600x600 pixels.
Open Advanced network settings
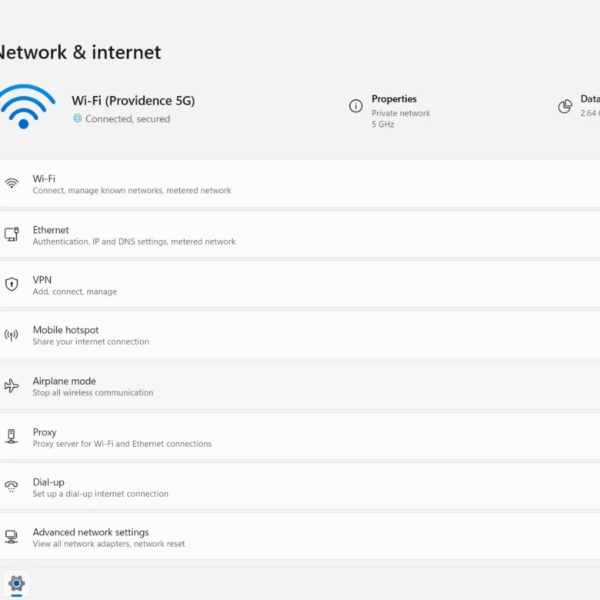[x=300, y=537]
